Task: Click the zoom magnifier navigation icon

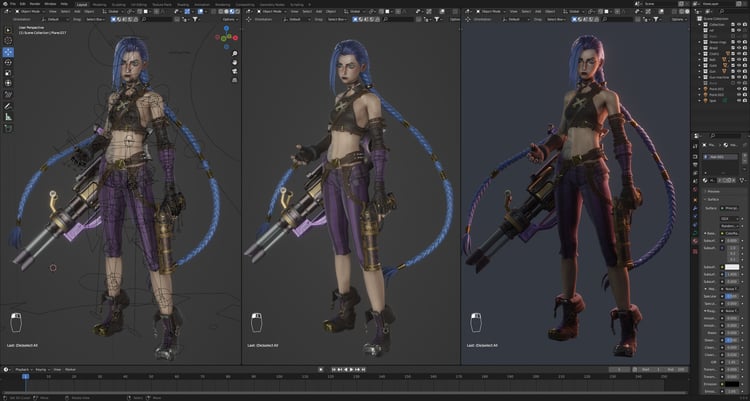Action: pyautogui.click(x=234, y=54)
